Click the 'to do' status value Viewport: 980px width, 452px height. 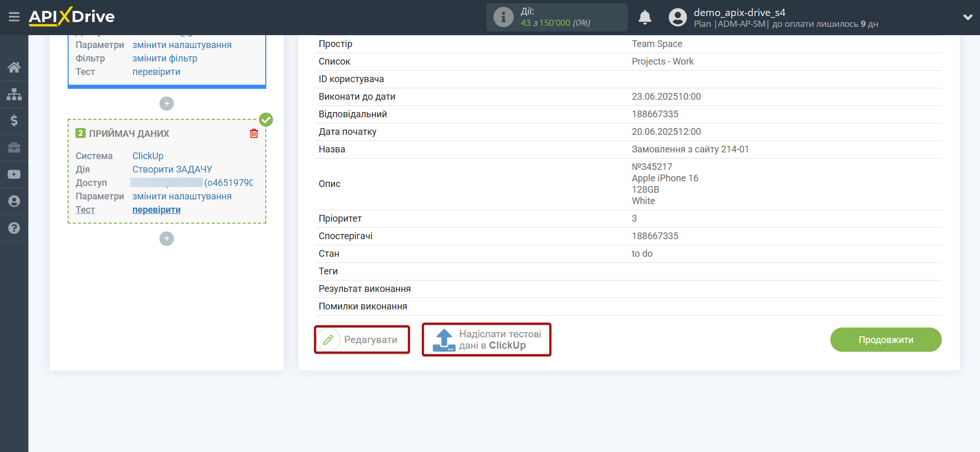point(642,254)
